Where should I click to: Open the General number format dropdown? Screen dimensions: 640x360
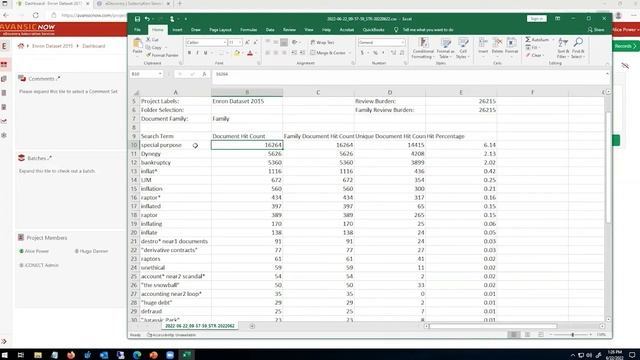[x=402, y=42]
